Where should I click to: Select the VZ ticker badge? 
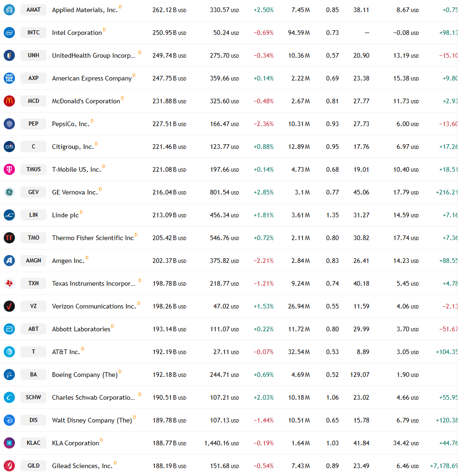(33, 306)
